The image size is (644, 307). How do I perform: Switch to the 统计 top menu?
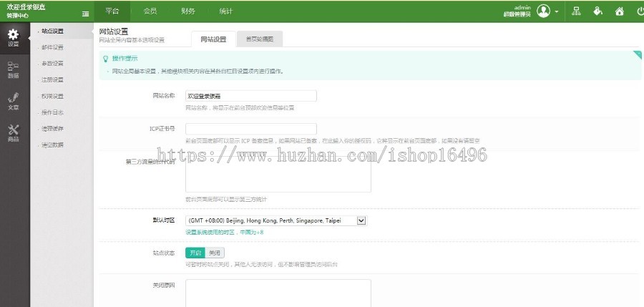[225, 11]
